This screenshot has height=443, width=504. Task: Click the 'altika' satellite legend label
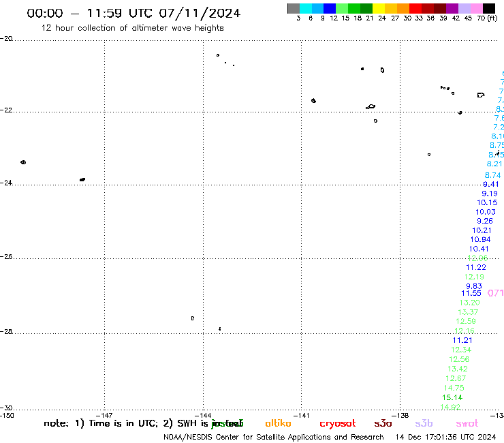(x=278, y=423)
